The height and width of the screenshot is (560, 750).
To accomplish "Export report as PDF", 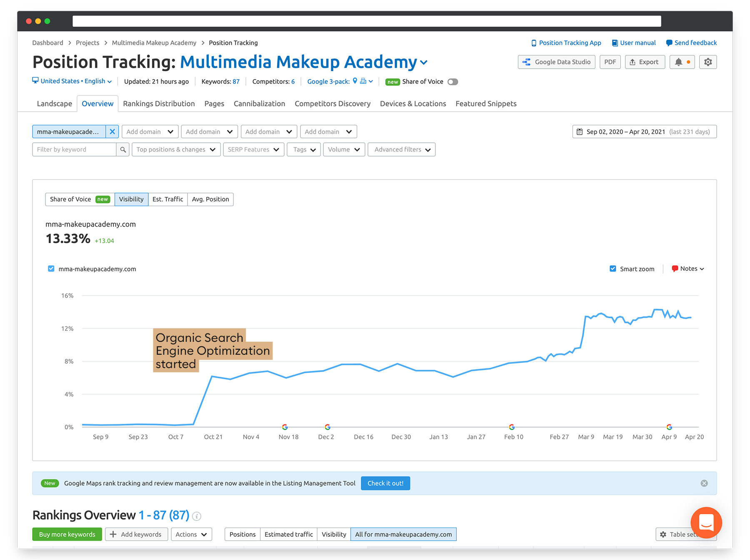I will (610, 62).
